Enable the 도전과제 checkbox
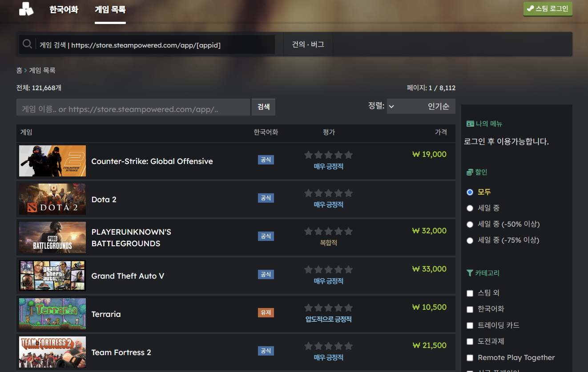The image size is (588, 372). pyautogui.click(x=470, y=341)
